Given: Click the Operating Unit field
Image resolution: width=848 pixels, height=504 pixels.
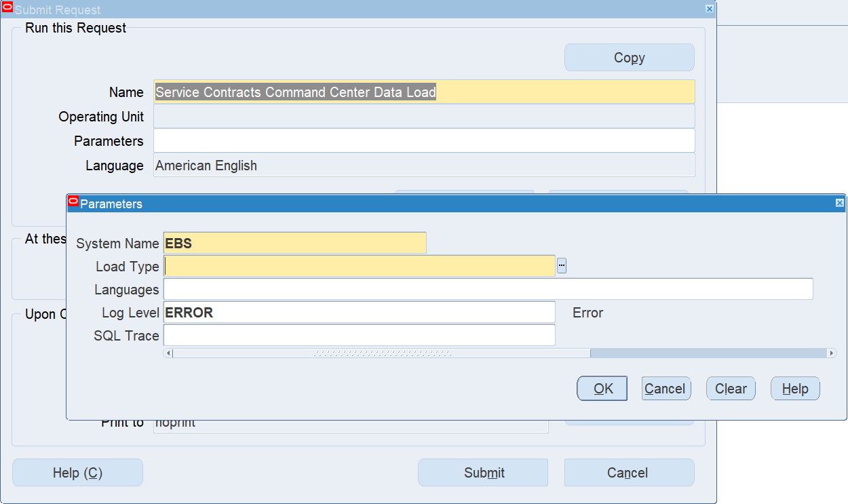Looking at the screenshot, I should [x=424, y=116].
